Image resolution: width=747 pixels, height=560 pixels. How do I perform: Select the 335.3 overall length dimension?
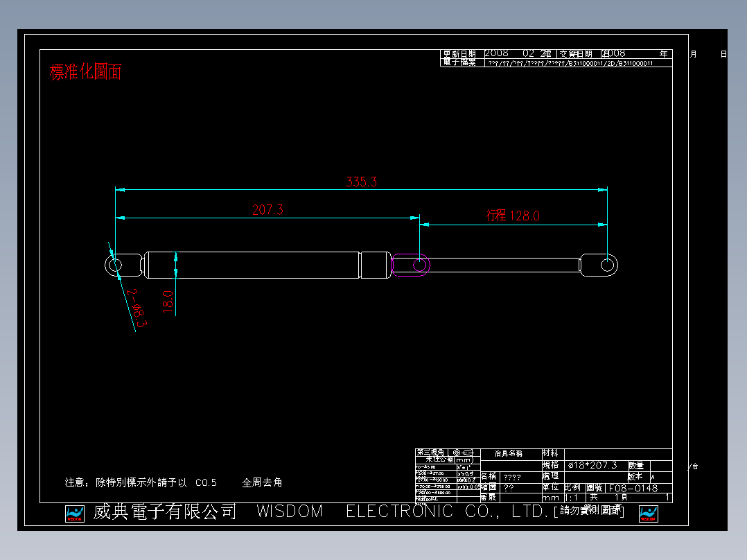(x=360, y=182)
